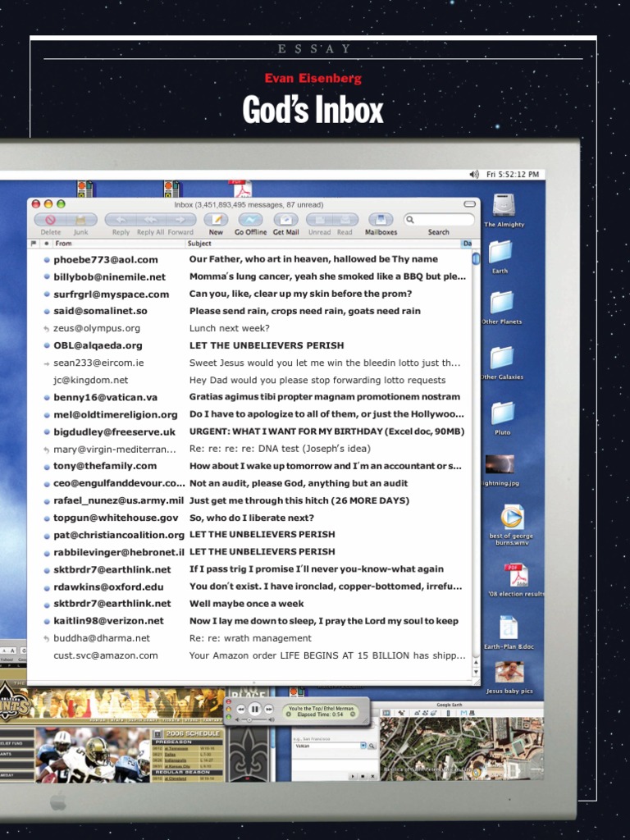
Task: Open the Mailboxes drawer
Action: [381, 220]
